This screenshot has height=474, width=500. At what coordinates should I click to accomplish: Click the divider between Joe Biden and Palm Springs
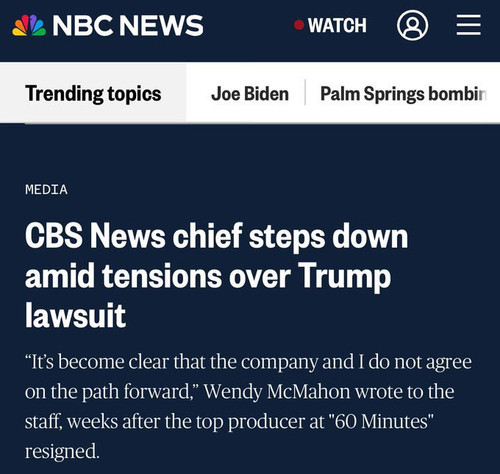click(x=305, y=93)
